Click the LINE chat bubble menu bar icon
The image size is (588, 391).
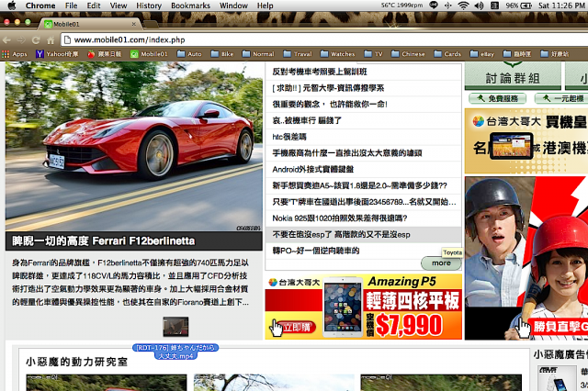point(434,6)
